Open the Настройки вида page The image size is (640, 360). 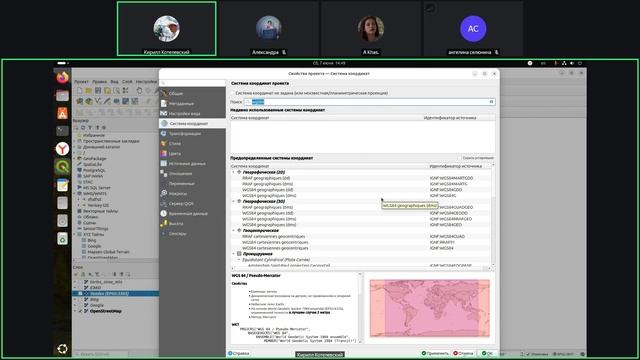tap(192, 113)
